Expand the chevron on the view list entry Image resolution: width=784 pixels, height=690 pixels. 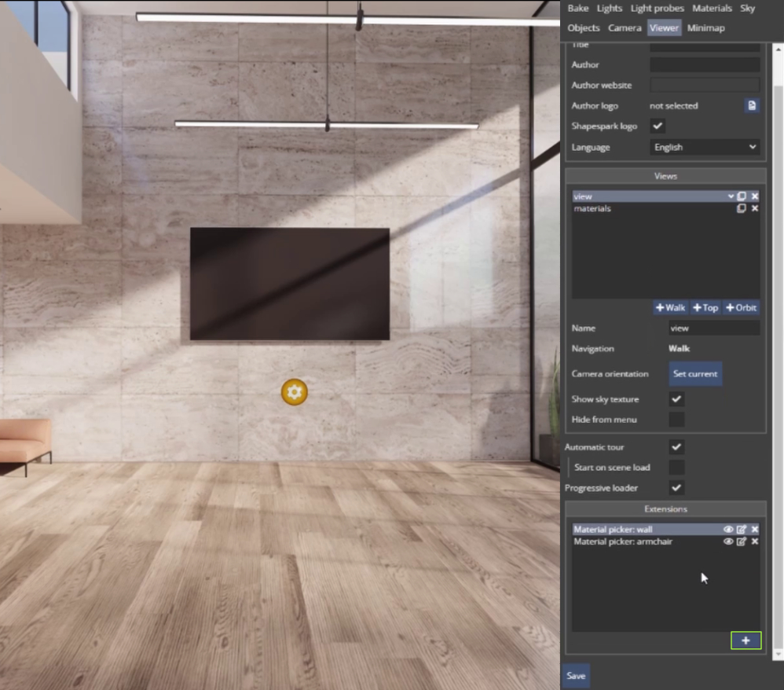click(732, 196)
